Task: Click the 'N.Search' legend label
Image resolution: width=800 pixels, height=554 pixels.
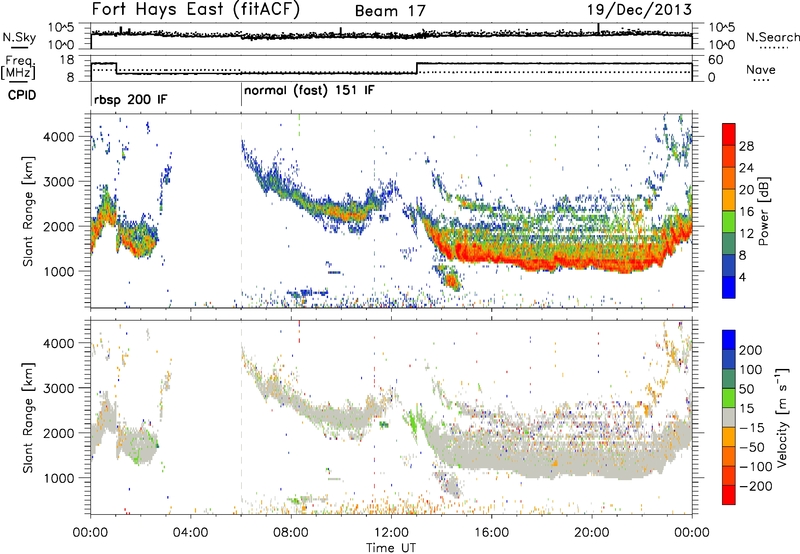Action: (772, 37)
